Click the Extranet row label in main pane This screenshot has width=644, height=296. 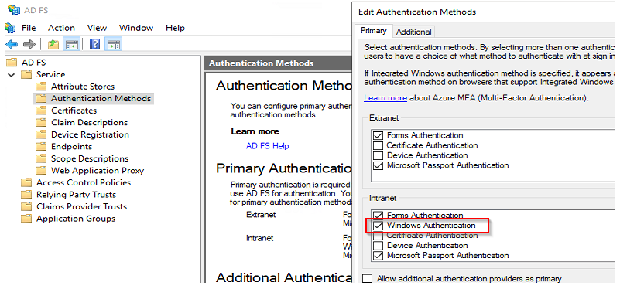coord(261,215)
